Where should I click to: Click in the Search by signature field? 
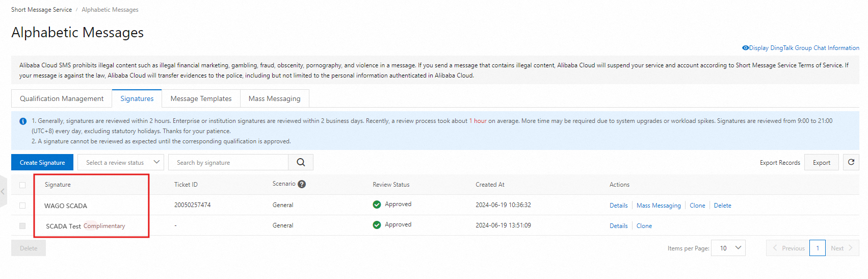[x=228, y=162]
